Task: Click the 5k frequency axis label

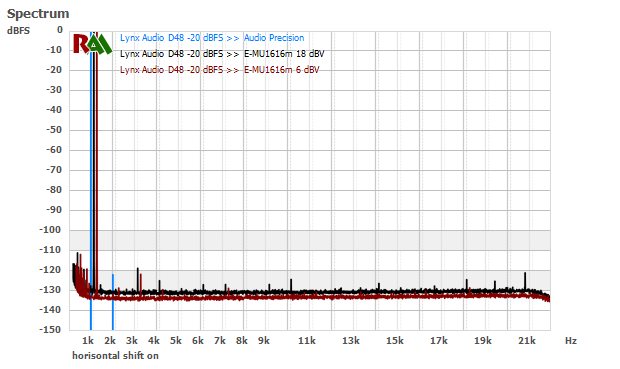Action: pos(176,341)
